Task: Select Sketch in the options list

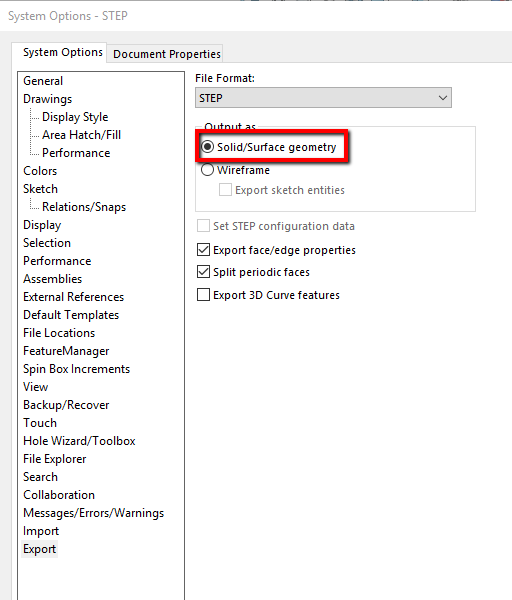Action: tap(40, 189)
